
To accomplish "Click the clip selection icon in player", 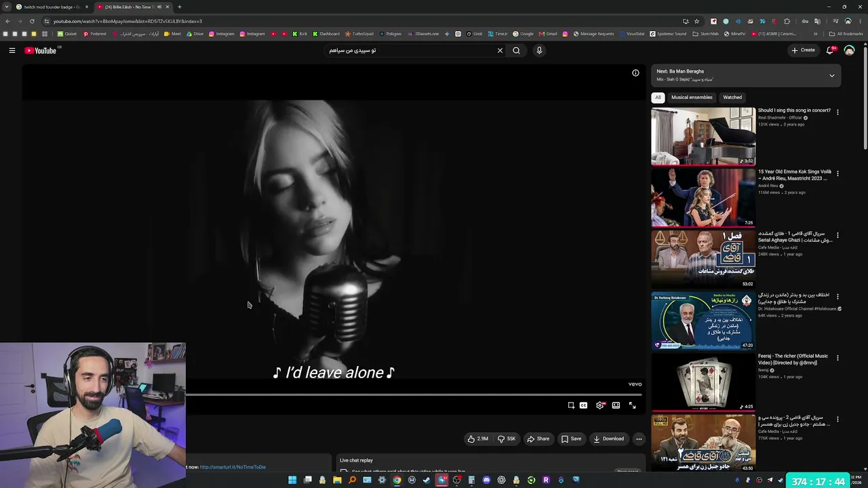I will (571, 405).
